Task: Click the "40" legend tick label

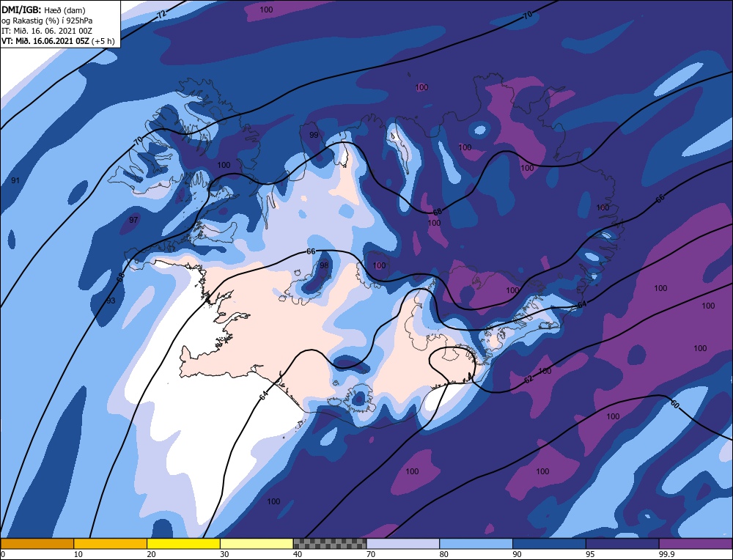Action: [x=298, y=554]
